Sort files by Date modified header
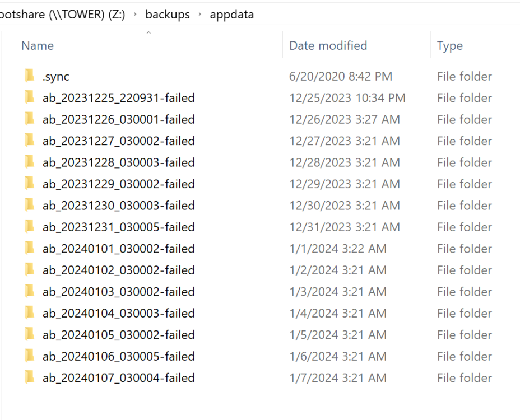 tap(328, 45)
